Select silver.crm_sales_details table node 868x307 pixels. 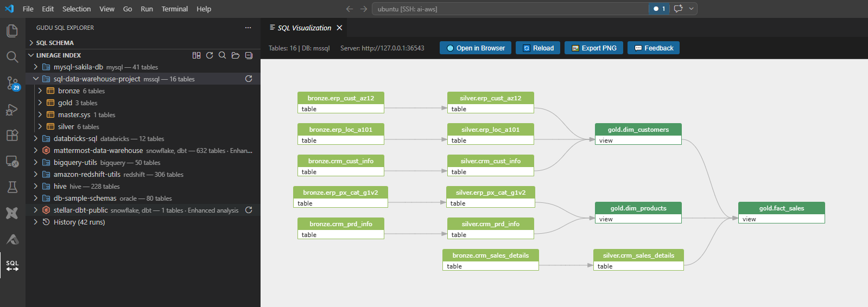(638, 260)
